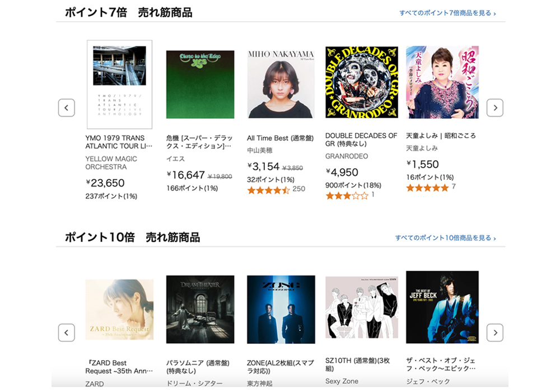
Task: Open すべてのポイント7倍商品を見る link
Action: click(447, 13)
